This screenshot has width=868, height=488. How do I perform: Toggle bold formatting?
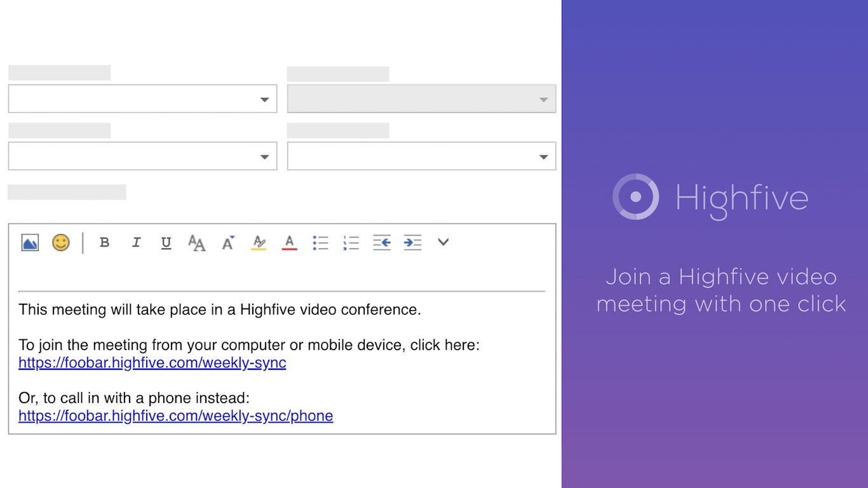(x=105, y=243)
